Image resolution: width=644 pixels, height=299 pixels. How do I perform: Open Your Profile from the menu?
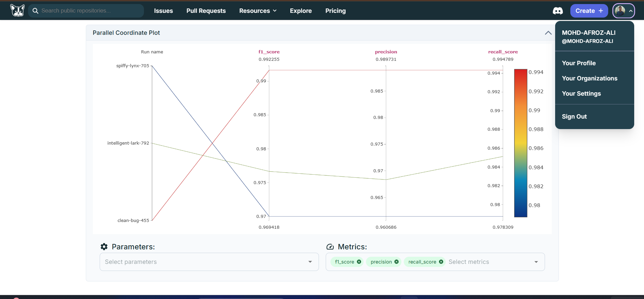coord(578,63)
